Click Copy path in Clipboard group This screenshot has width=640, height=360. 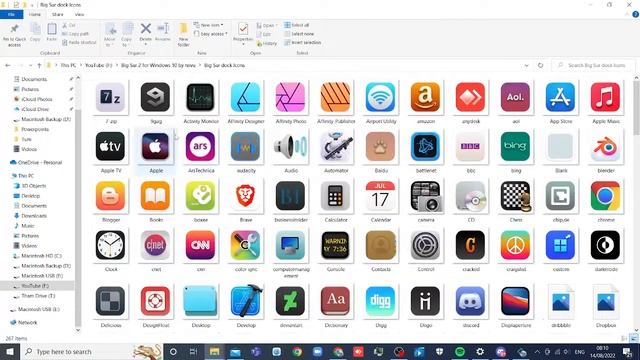(76, 34)
